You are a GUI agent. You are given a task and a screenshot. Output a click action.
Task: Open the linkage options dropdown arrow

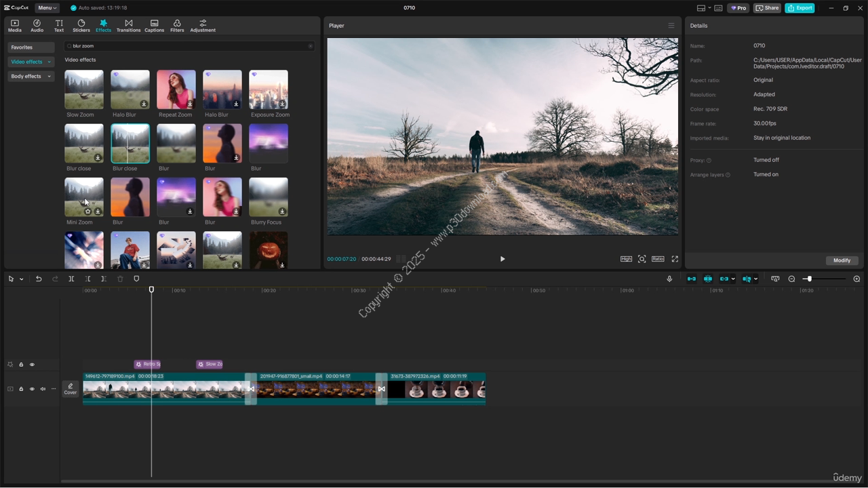pos(733,279)
